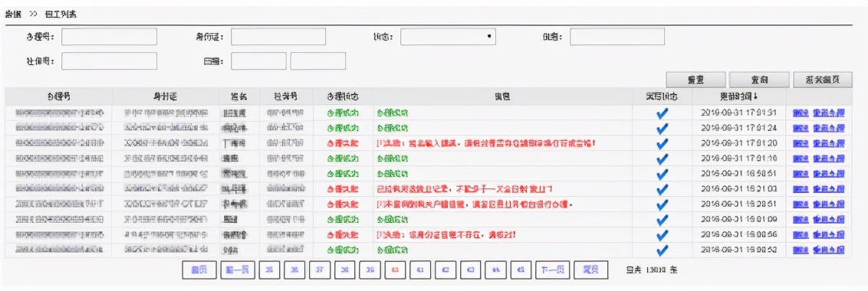Image resolution: width=868 pixels, height=291 pixels.
Task: Click the longer blue link in the last row
Action: [829, 250]
